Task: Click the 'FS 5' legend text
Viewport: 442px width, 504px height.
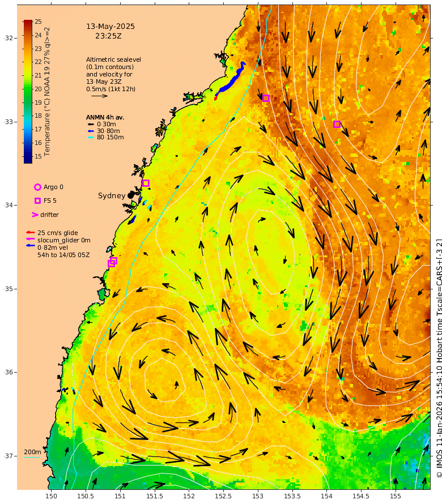Action: point(50,200)
